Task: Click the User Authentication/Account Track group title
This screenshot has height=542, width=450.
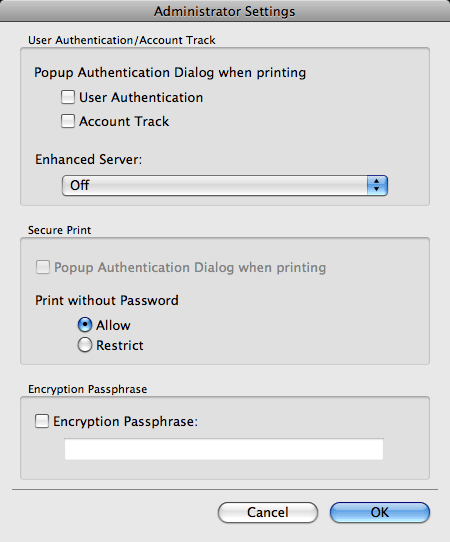Action: [122, 40]
